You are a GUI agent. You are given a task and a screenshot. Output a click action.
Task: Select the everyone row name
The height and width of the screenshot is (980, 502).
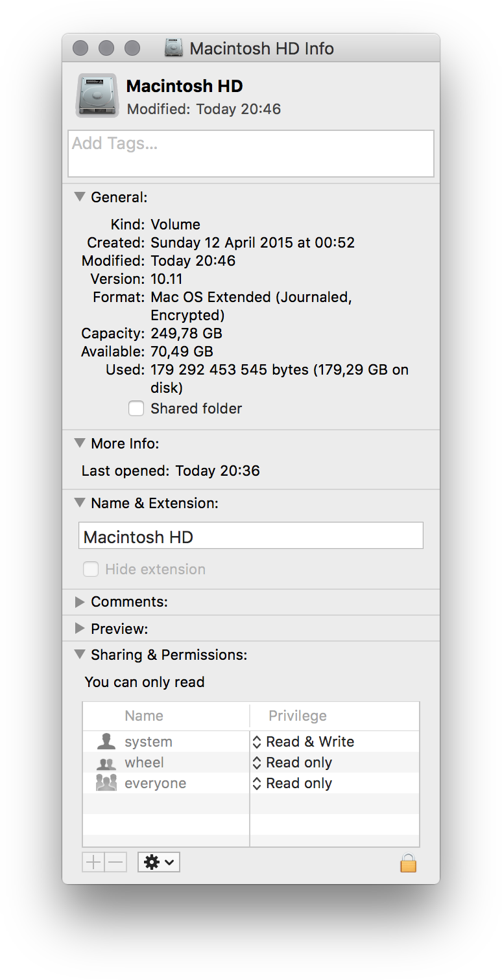[x=156, y=783]
